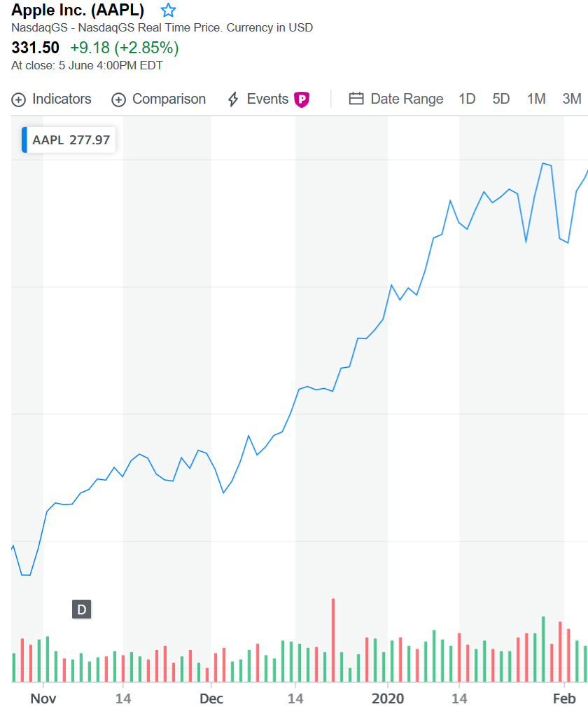Select the 1M time range
Screen dimensions: 588x716
[536, 99]
